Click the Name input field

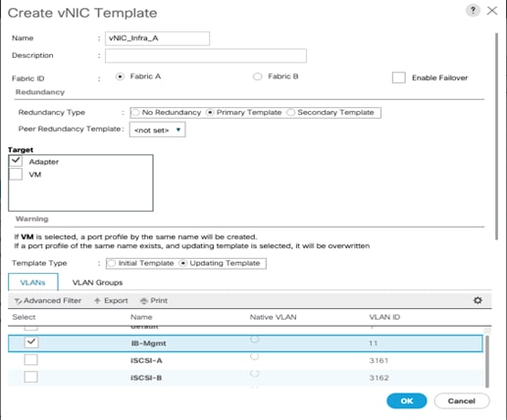pos(157,38)
